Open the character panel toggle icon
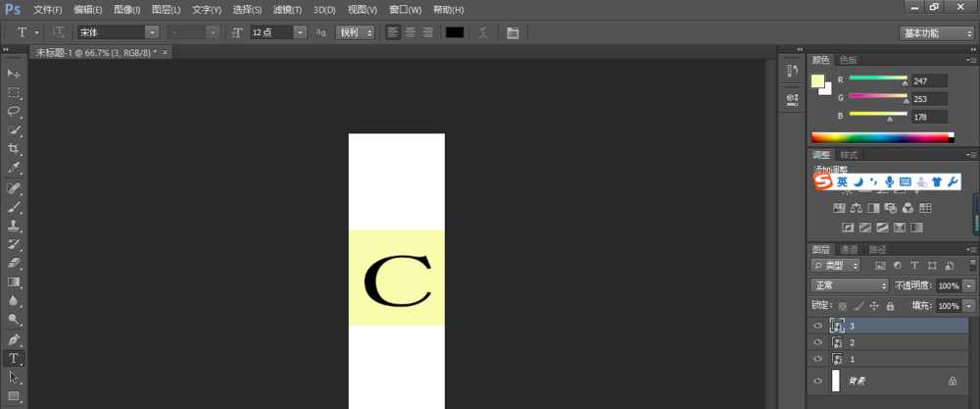Screen dimensions: 980x409 pos(513,32)
